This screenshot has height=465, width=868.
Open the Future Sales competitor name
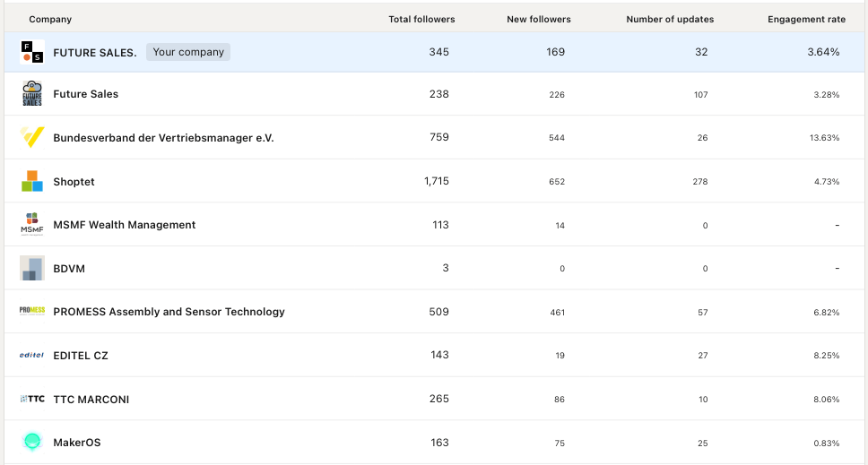tap(86, 94)
